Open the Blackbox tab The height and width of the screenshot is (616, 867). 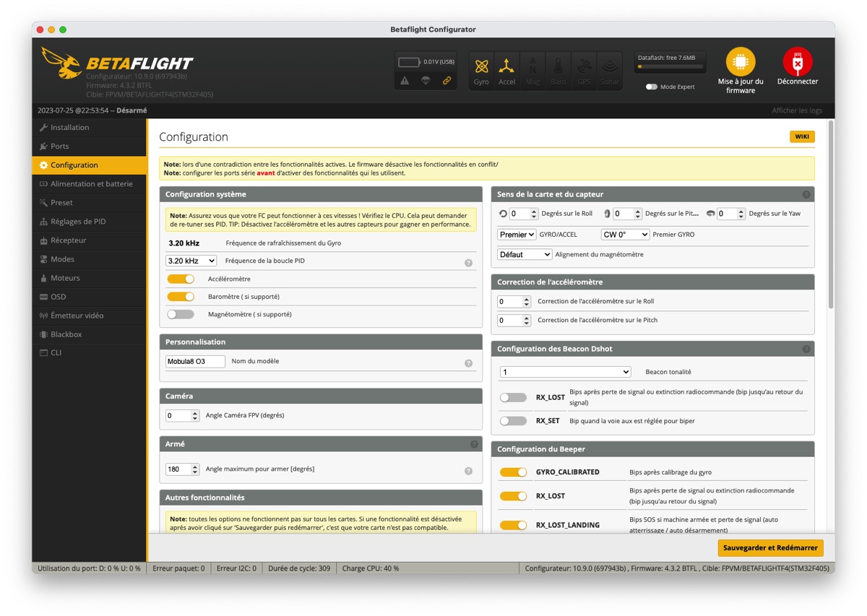pyautogui.click(x=89, y=334)
